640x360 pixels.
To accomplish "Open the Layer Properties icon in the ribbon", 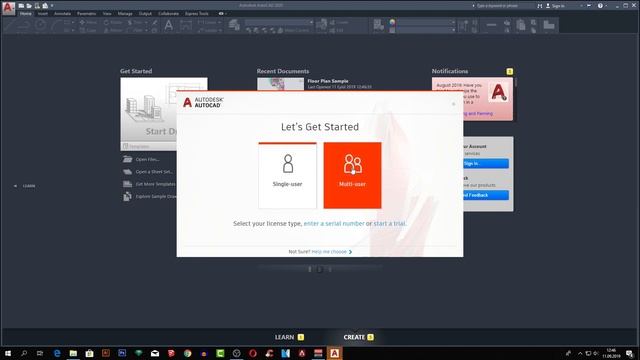I will coord(234,24).
